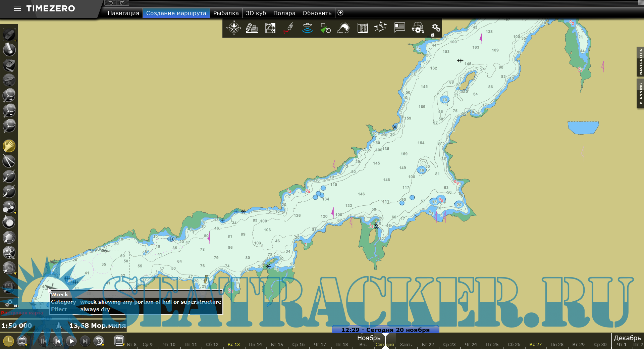Open the TIMEZERO hamburger menu

[x=17, y=8]
